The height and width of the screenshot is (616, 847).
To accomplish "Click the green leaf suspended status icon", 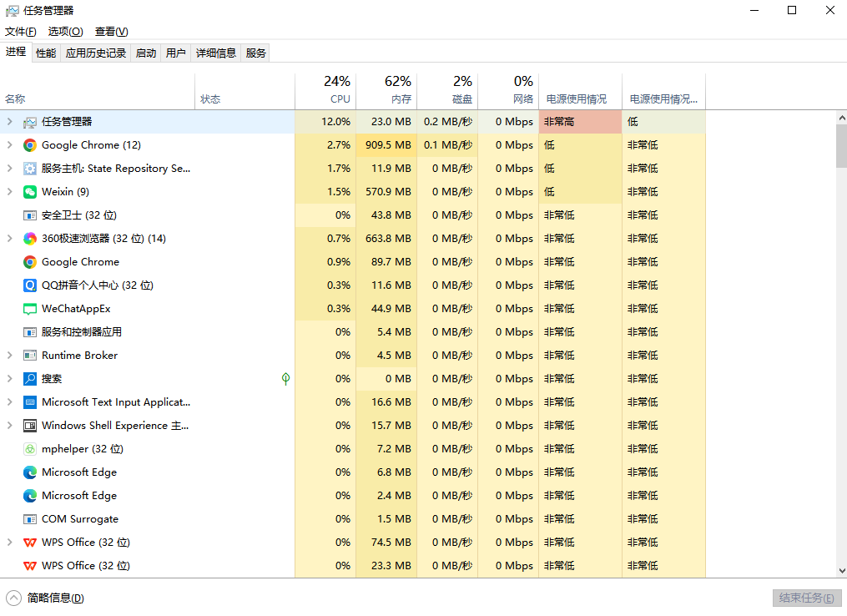I will [x=285, y=379].
